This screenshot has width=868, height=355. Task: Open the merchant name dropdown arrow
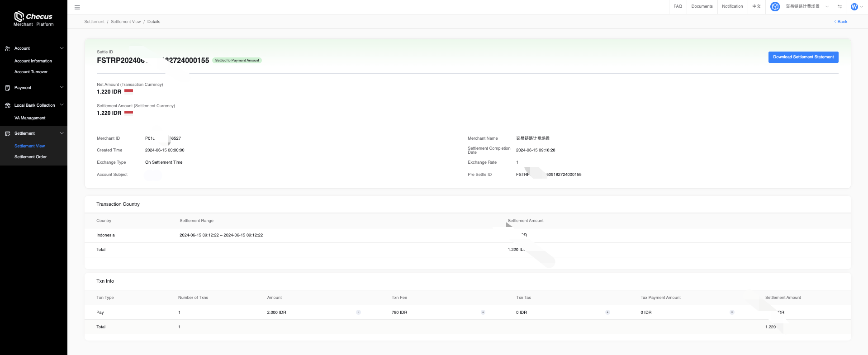827,7
